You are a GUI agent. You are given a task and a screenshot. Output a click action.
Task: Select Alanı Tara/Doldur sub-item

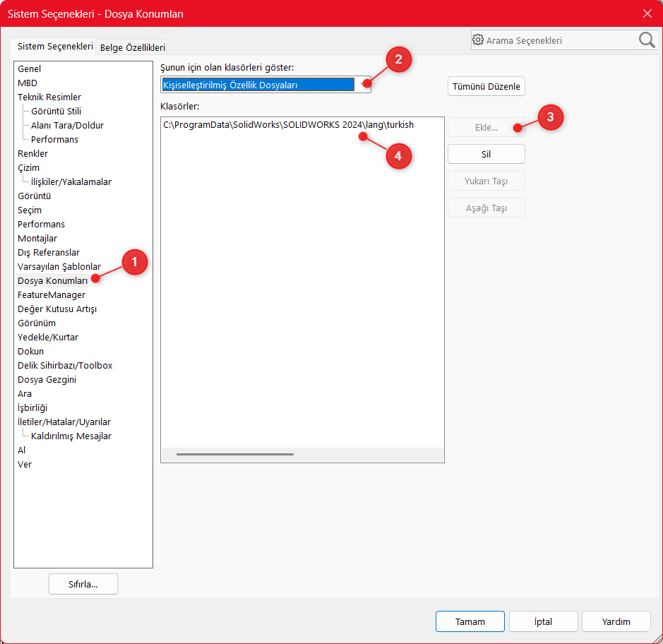[x=67, y=125]
